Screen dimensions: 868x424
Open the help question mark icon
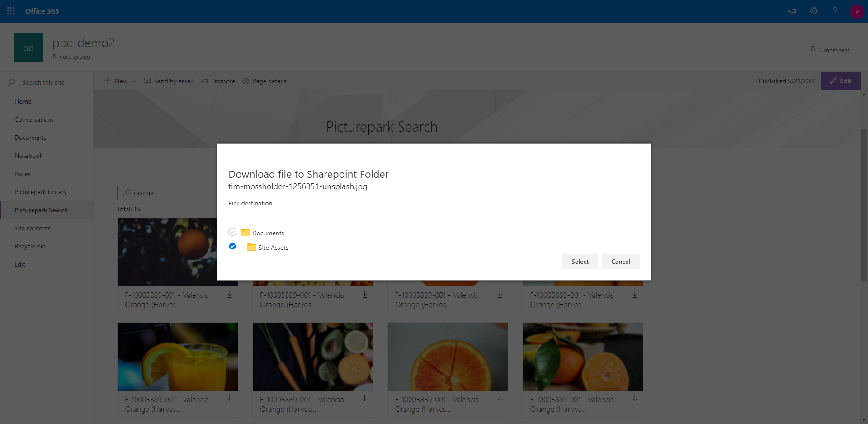coord(835,11)
